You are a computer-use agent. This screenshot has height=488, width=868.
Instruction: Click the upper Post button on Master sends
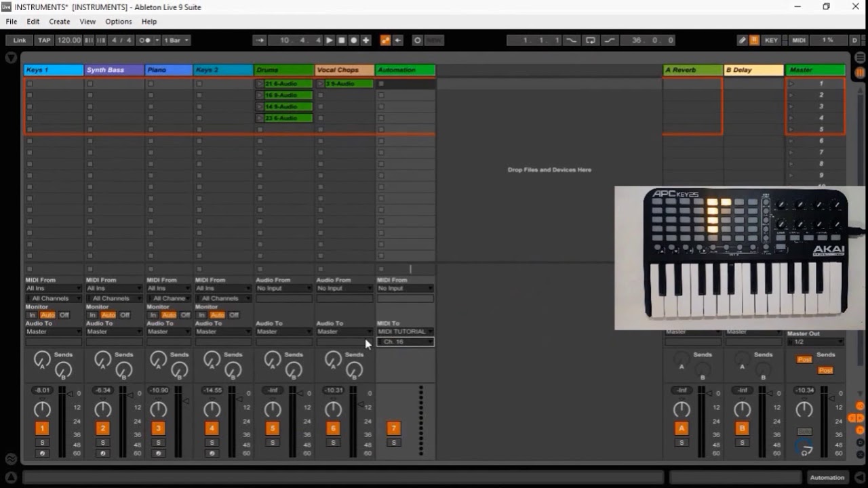click(x=805, y=359)
